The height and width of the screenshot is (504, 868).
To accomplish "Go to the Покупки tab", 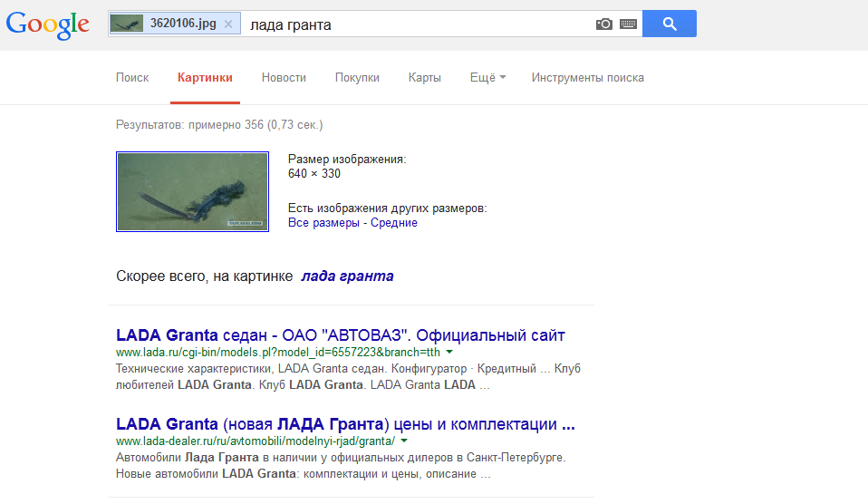I will [x=357, y=78].
